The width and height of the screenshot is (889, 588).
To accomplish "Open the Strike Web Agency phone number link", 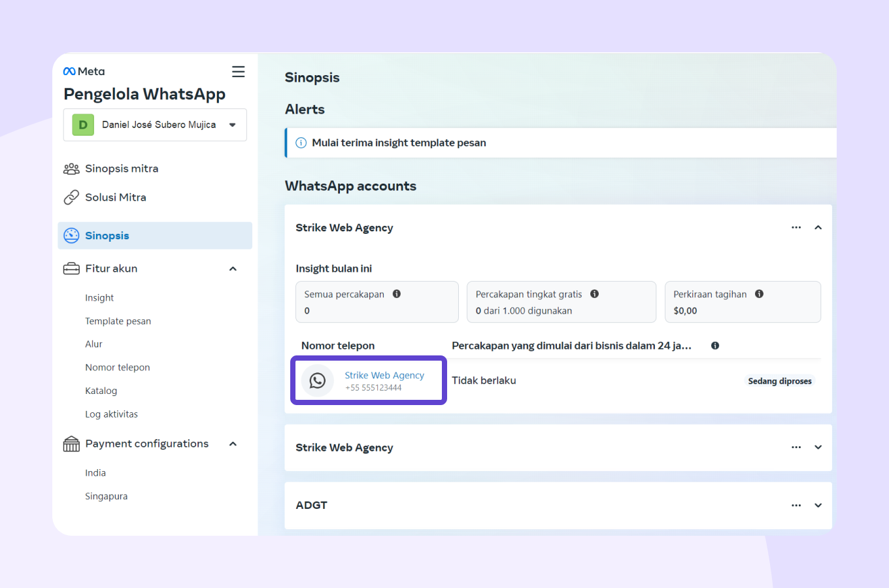I will pyautogui.click(x=384, y=376).
